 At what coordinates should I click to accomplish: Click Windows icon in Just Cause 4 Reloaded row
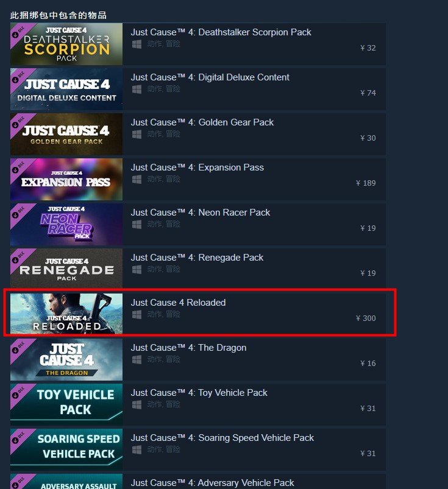[x=137, y=314]
